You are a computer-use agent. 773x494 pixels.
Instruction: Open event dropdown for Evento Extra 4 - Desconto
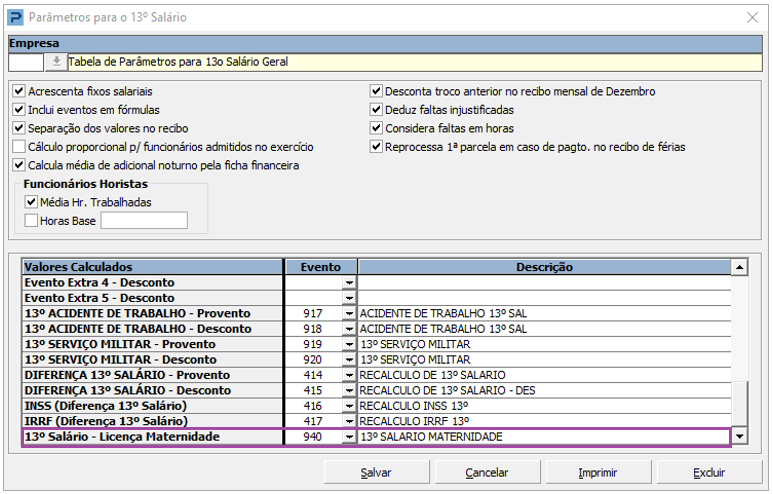[349, 282]
